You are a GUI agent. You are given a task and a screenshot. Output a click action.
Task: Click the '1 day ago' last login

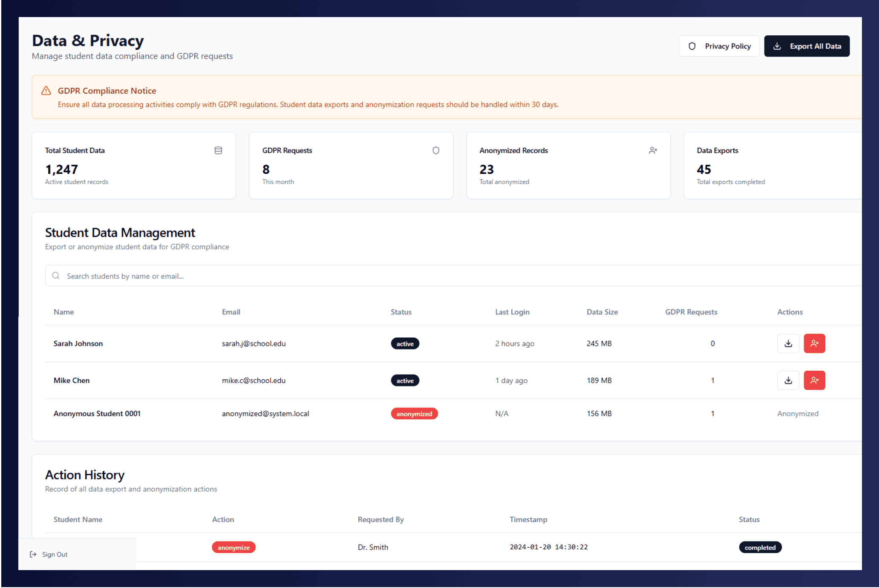coord(511,380)
